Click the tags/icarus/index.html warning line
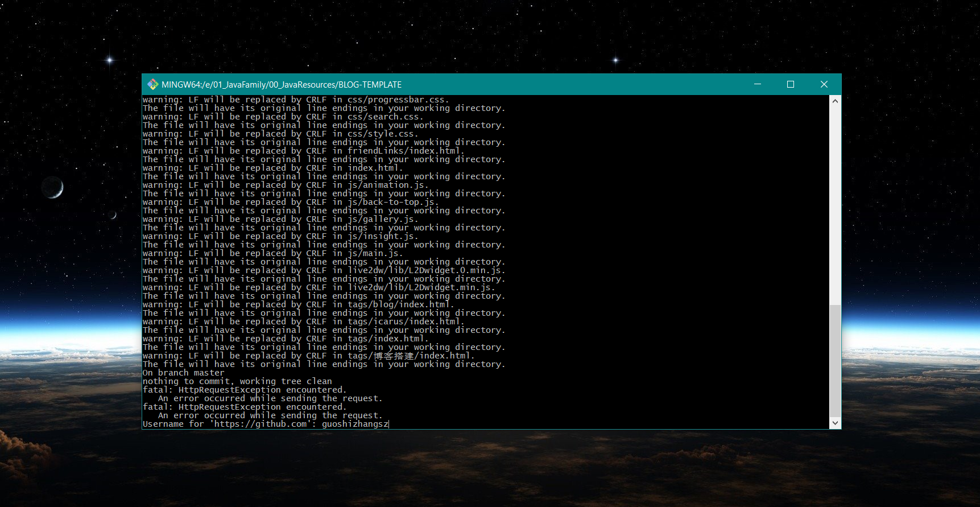This screenshot has height=507, width=980. pos(303,321)
